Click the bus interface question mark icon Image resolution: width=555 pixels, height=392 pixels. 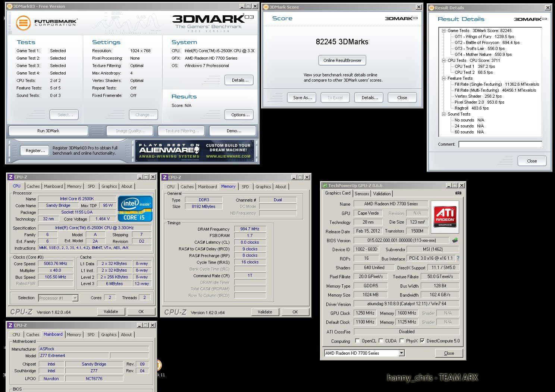point(458,258)
